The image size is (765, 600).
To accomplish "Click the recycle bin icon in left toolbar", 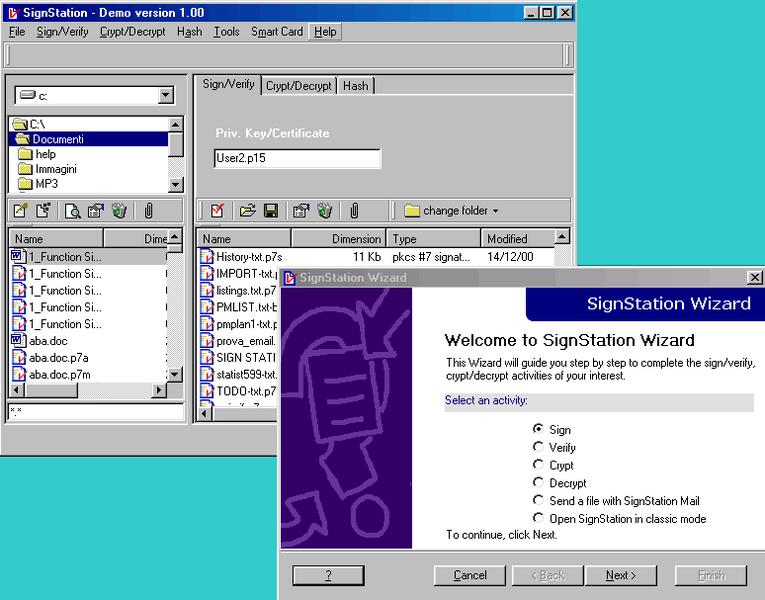I will (x=119, y=211).
